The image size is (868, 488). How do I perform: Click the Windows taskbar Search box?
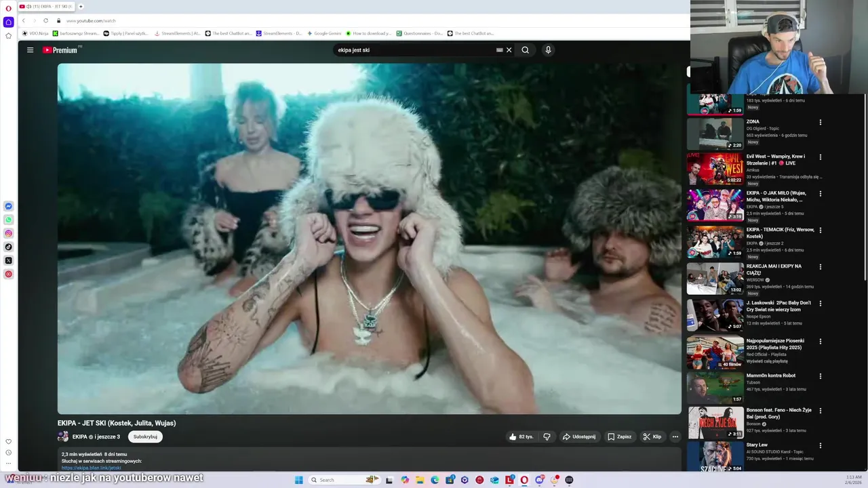pos(344,480)
